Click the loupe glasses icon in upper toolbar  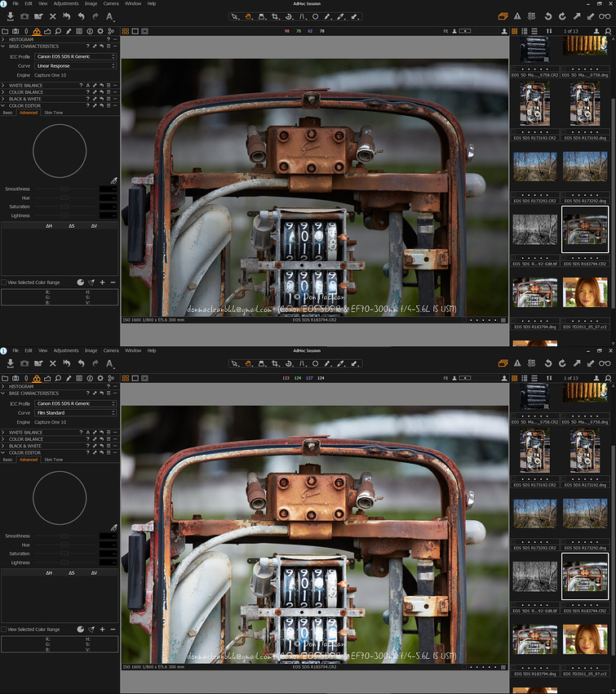(x=605, y=16)
